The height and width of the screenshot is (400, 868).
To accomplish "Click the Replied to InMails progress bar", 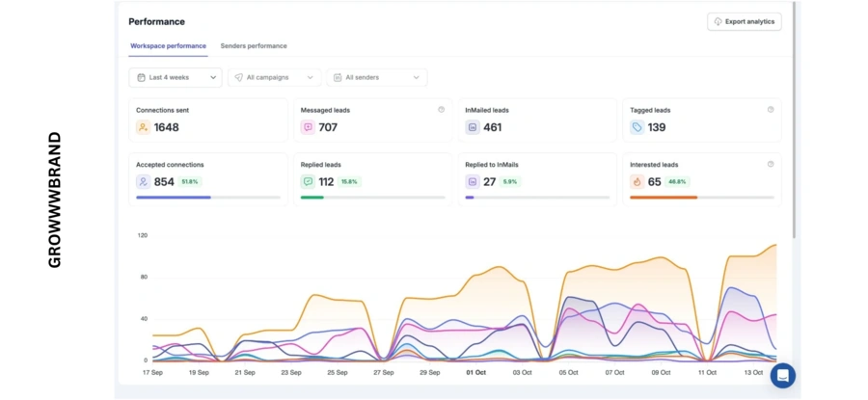I will pyautogui.click(x=537, y=197).
